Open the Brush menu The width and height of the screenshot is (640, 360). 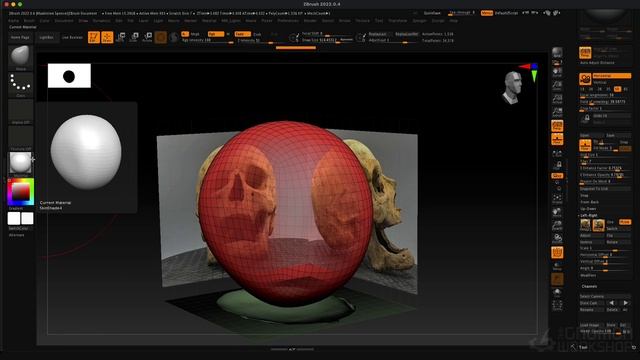29,20
